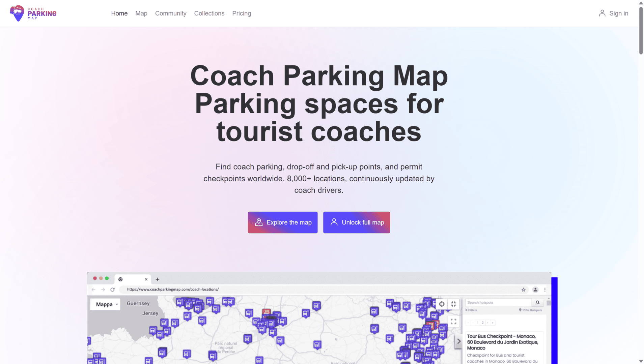Click the user icon beside Sign in
Image resolution: width=644 pixels, height=364 pixels.
[x=602, y=13]
